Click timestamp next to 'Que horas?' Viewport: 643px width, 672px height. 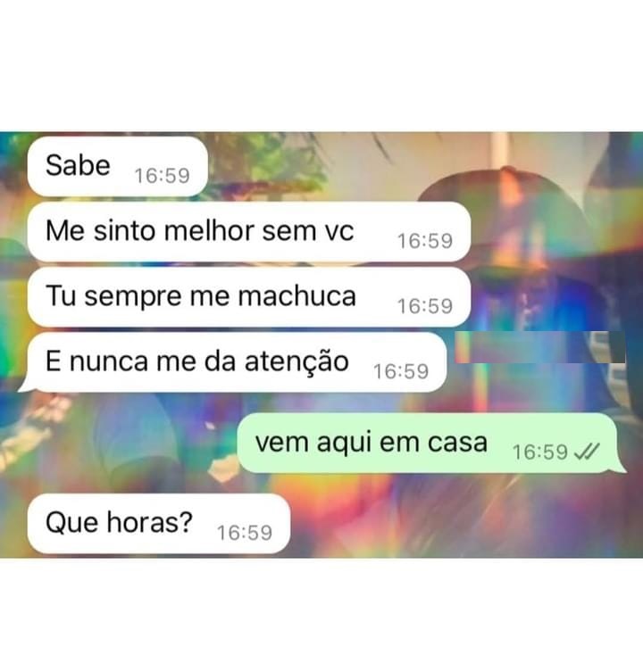click(245, 533)
